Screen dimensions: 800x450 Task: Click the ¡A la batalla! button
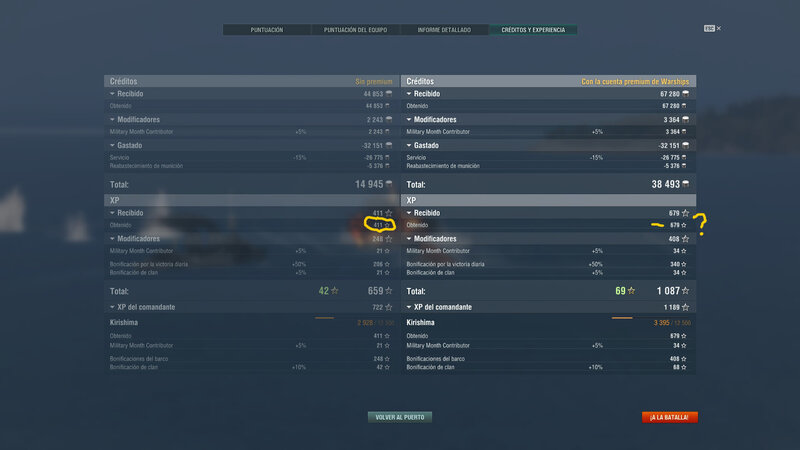pos(669,417)
